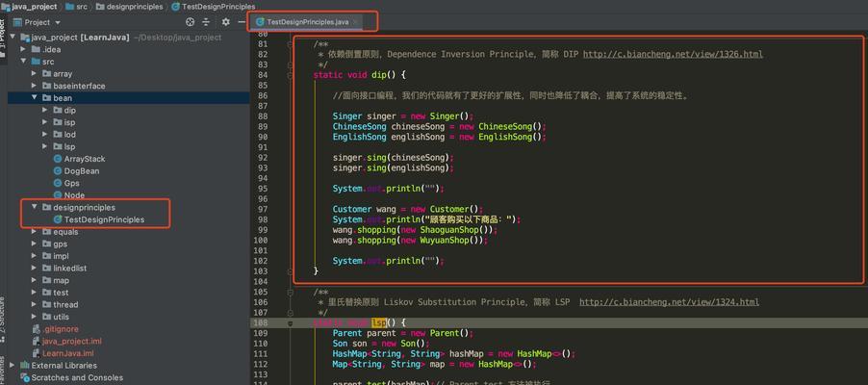The image size is (868, 385).
Task: Collapse the java_project root node
Action: 13,38
